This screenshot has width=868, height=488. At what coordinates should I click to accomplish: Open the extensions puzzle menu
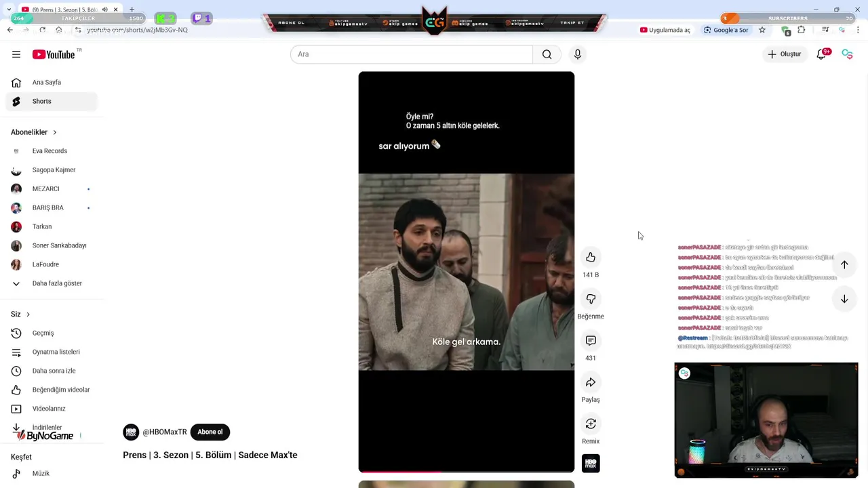coord(802,30)
